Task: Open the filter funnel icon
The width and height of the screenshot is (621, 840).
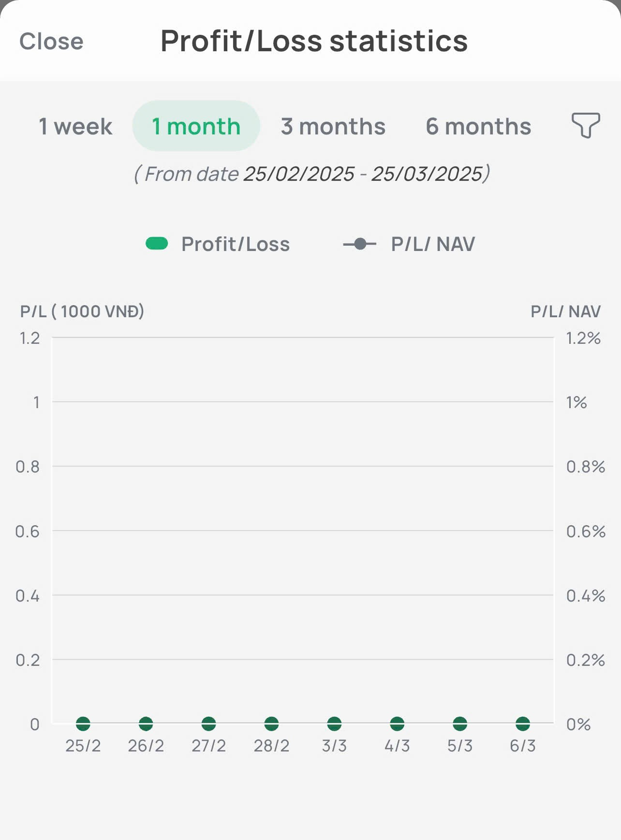Action: tap(586, 125)
